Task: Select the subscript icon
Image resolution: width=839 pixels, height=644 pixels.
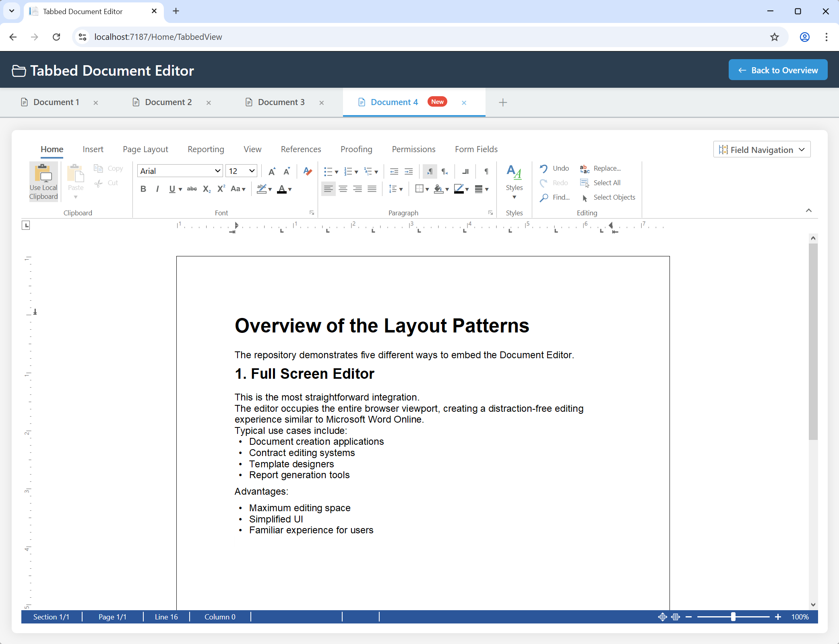Action: tap(206, 189)
